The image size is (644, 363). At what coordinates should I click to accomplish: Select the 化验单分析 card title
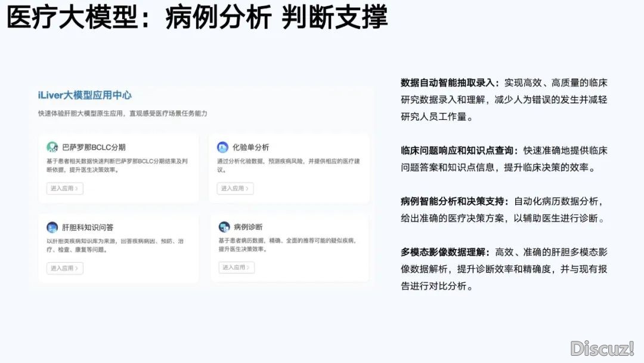coord(250,147)
